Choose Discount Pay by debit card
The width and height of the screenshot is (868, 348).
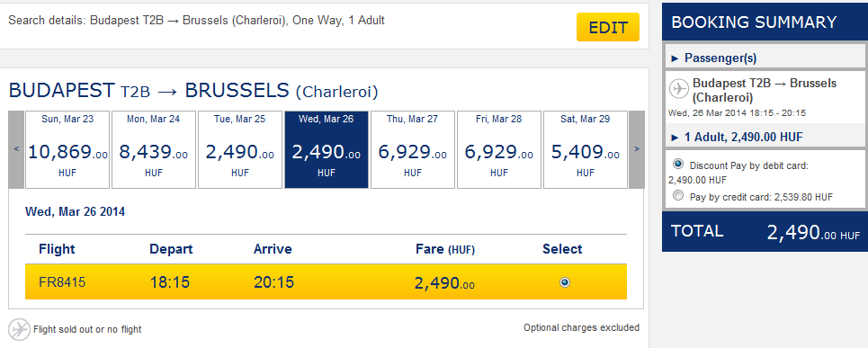tap(678, 165)
